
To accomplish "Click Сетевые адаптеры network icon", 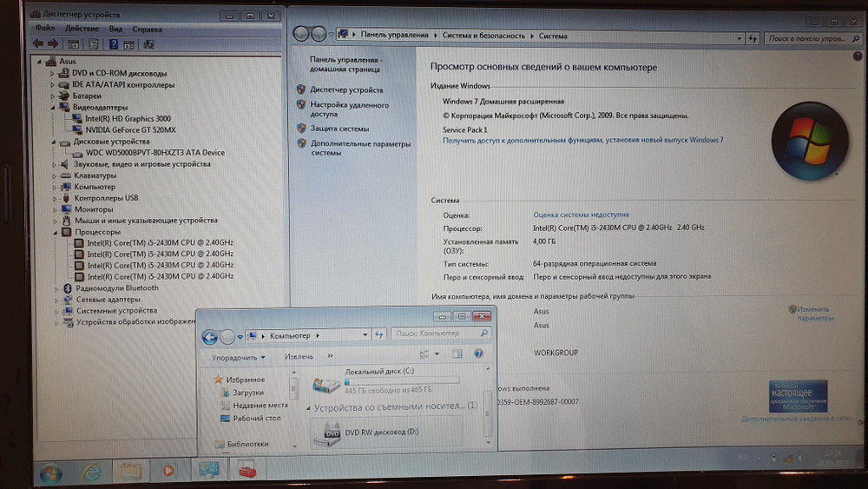I will click(68, 300).
